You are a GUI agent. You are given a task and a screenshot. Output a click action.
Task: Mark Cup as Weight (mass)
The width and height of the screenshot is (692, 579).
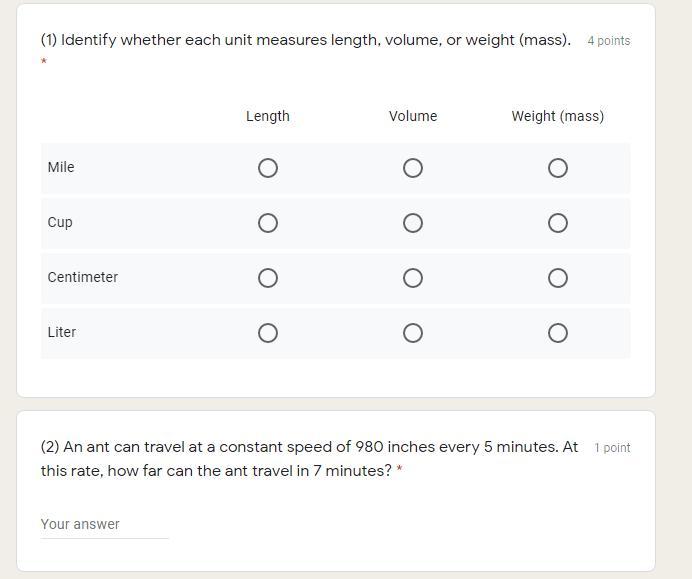tap(558, 223)
